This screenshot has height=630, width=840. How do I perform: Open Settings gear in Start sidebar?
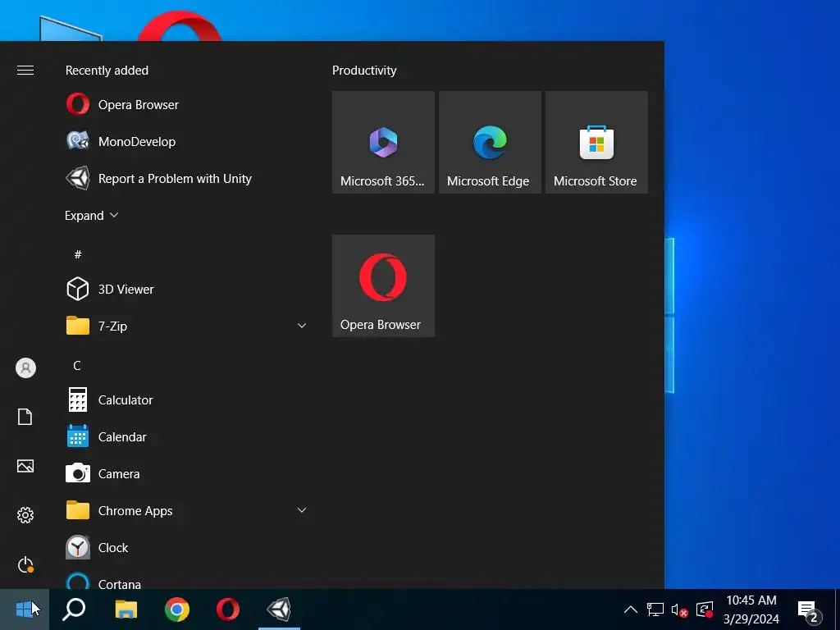[x=25, y=515]
